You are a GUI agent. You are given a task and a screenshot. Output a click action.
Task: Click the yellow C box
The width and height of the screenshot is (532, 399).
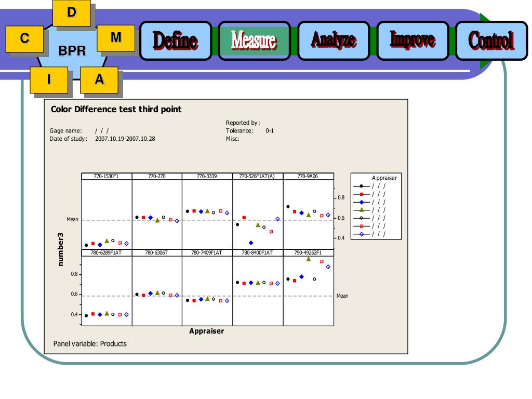point(24,38)
